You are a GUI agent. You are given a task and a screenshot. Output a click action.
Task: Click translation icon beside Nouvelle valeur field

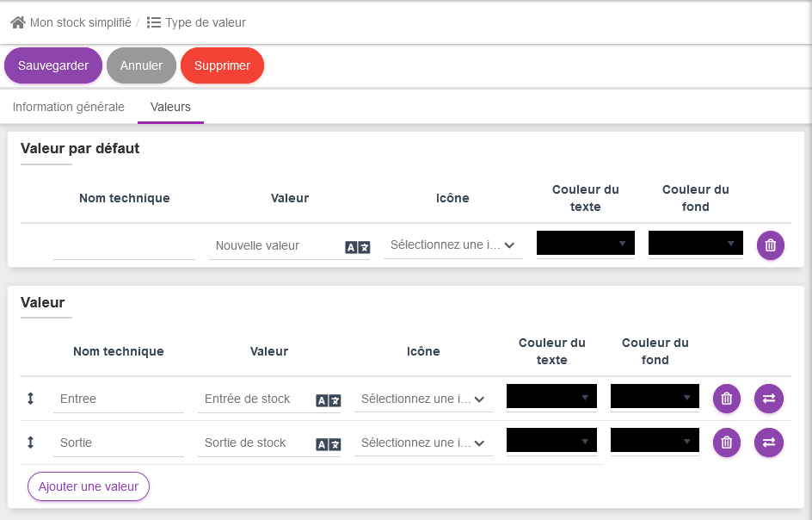click(358, 247)
